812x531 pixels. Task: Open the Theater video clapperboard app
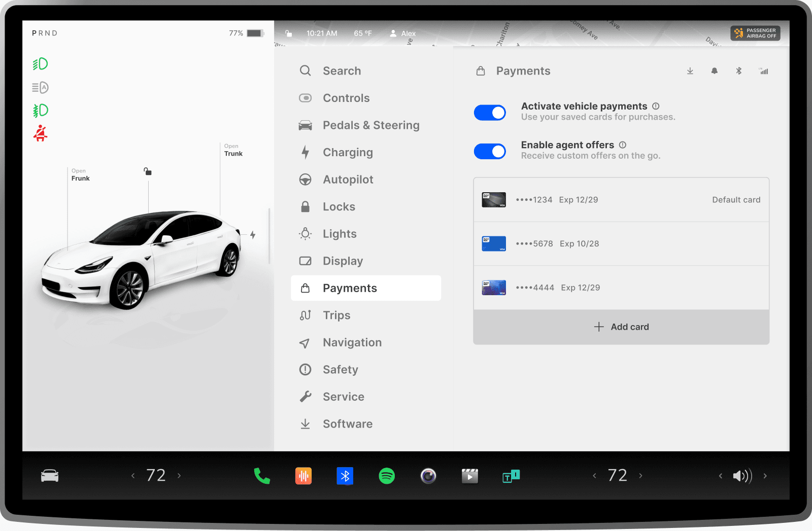point(470,476)
